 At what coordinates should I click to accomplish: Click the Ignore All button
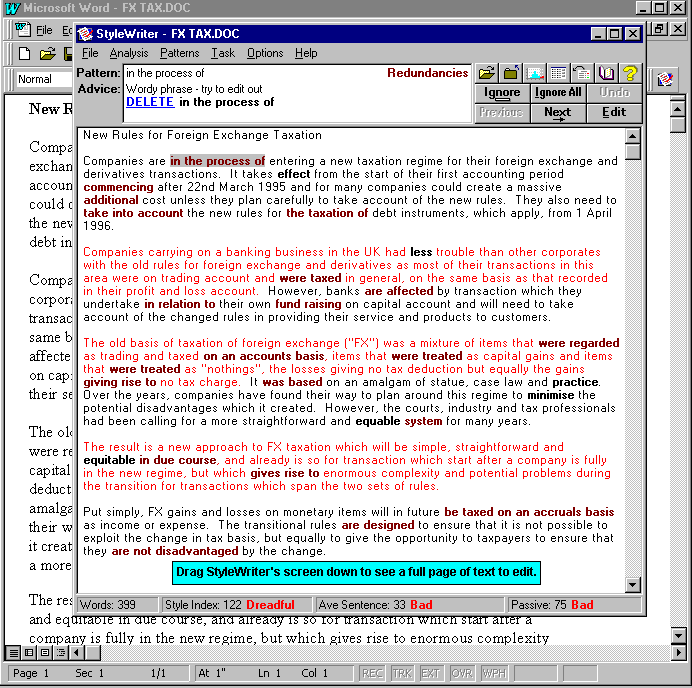[x=558, y=93]
